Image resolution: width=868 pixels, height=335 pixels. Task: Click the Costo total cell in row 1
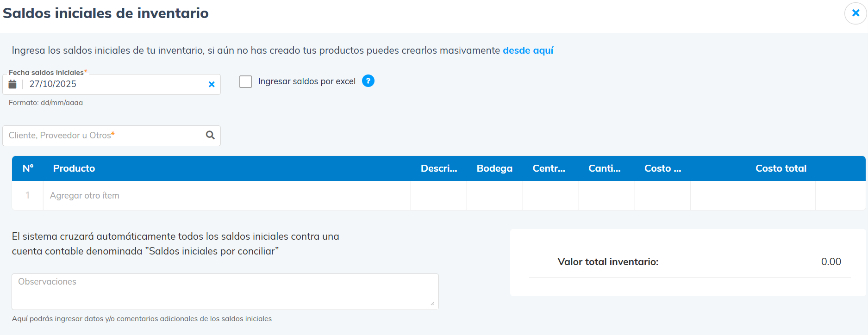point(752,196)
